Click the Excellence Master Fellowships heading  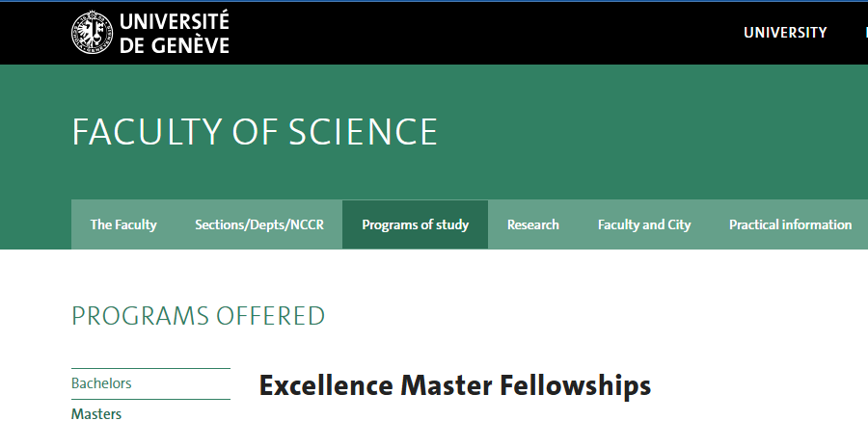(x=454, y=386)
